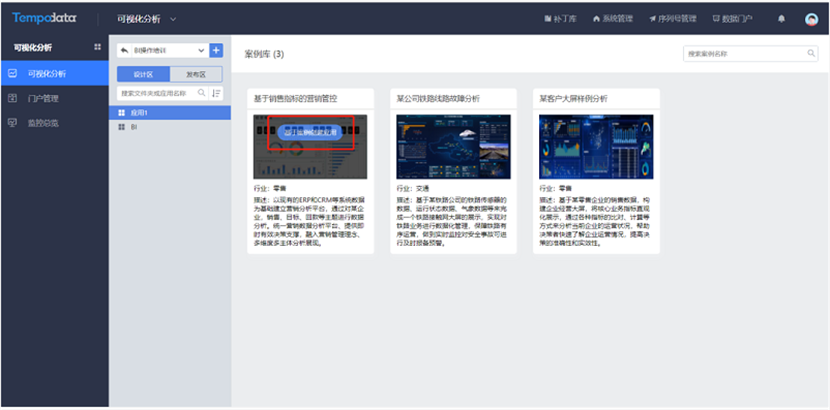Screen dimensions: 830x410
Task: Open 门户管理 in the left sidebar
Action: point(44,98)
